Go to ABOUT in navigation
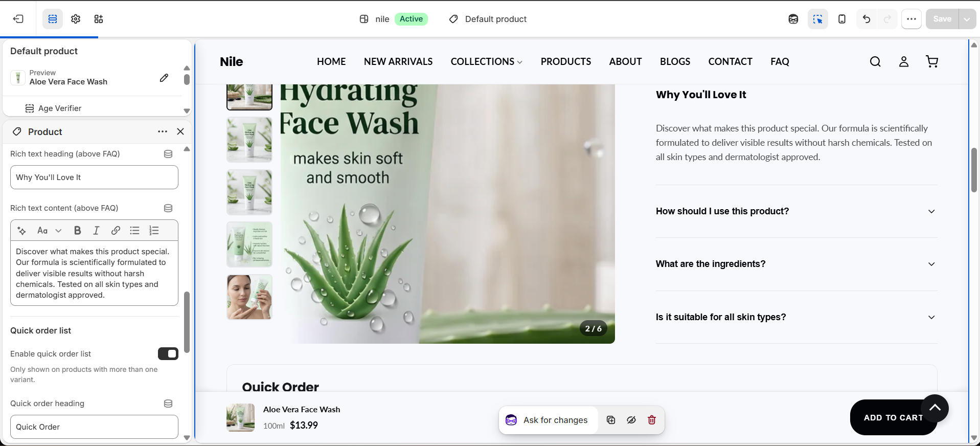Viewport: 980px width, 446px height. click(x=625, y=62)
